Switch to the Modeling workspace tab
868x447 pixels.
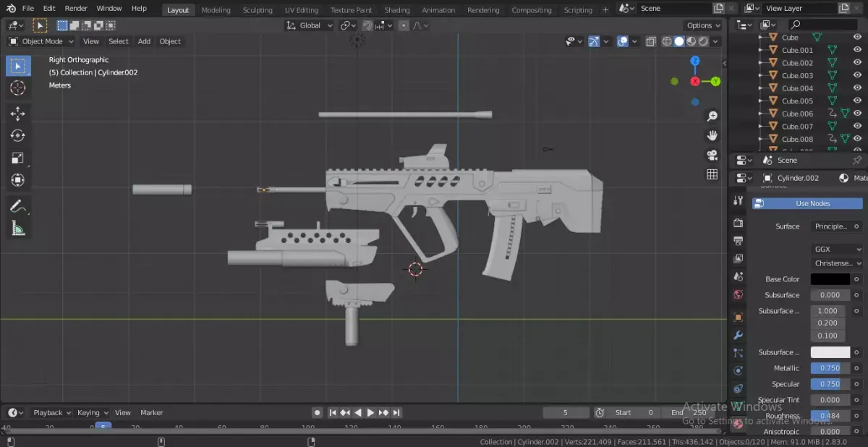[216, 10]
